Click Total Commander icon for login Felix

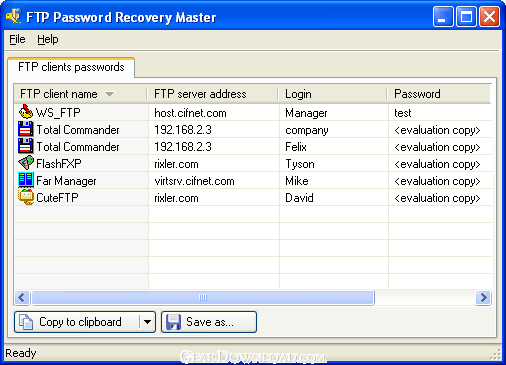26,146
